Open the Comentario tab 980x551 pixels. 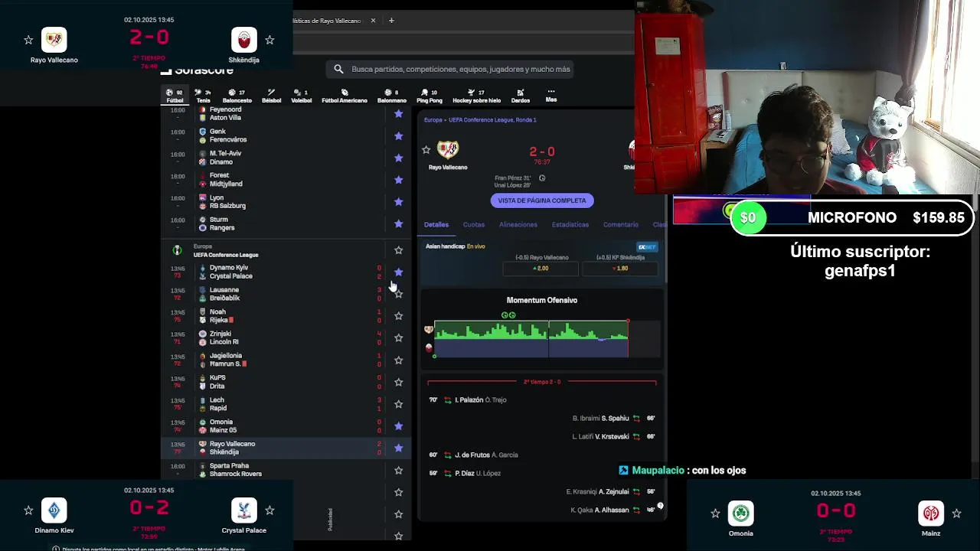tap(621, 225)
